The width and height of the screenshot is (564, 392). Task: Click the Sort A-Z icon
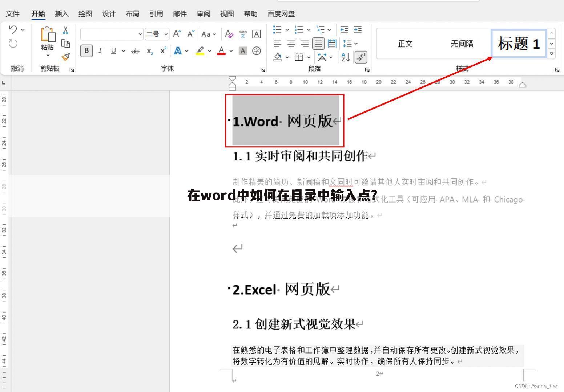coord(345,57)
